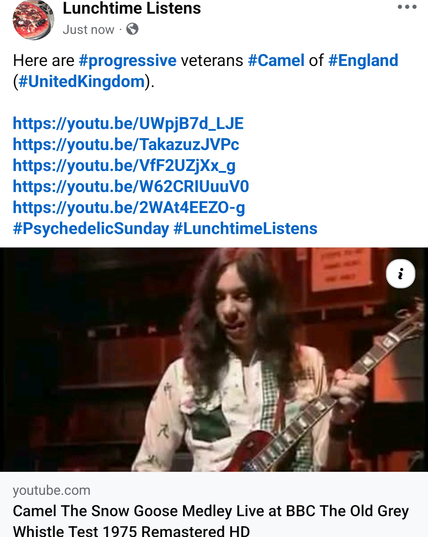This screenshot has height=537, width=428.
Task: Open the youtu.be/UWpjB7d_LJE link
Action: click(128, 124)
